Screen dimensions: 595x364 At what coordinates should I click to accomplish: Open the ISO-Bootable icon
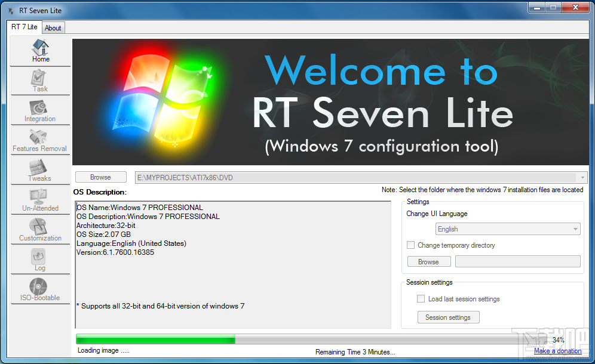coord(39,289)
